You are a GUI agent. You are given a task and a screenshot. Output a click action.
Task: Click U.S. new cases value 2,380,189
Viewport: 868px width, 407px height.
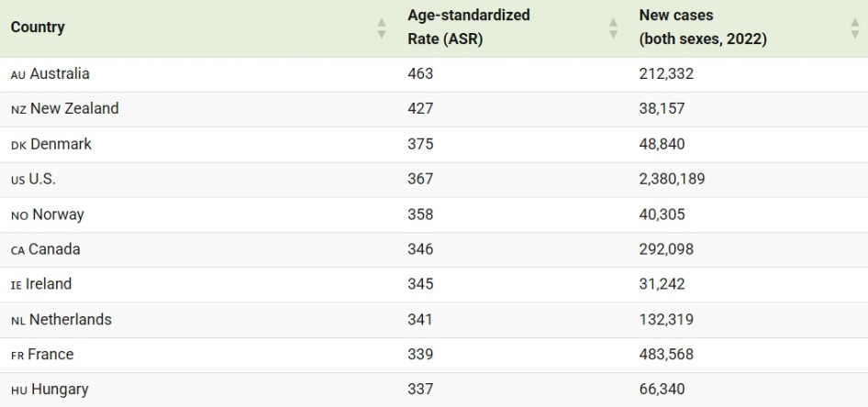click(x=672, y=179)
